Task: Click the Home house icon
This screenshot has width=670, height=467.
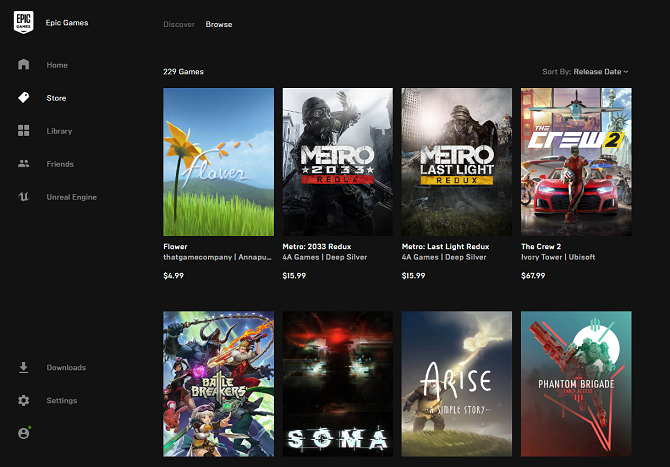Action: (24, 64)
